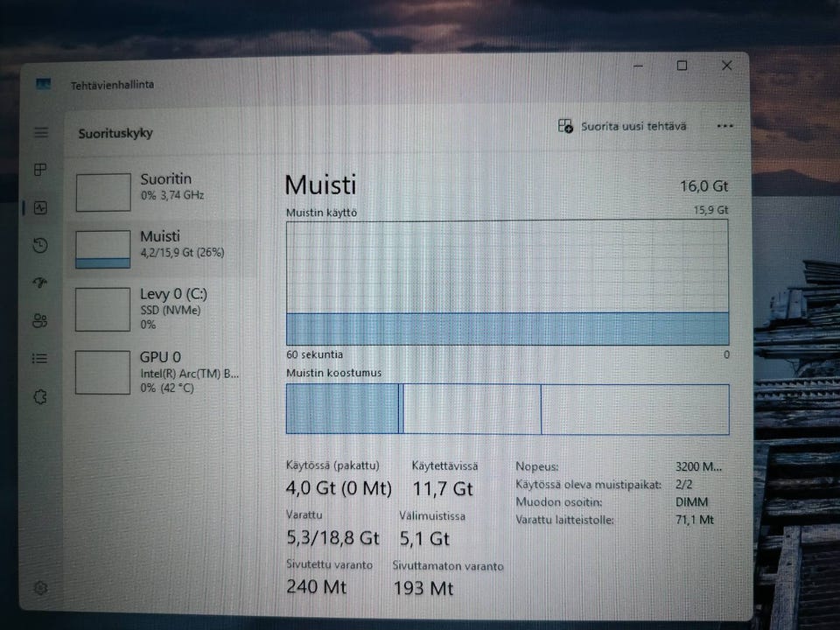This screenshot has width=840, height=630.
Task: Click the standby segment of memory composition
Action: (472, 409)
